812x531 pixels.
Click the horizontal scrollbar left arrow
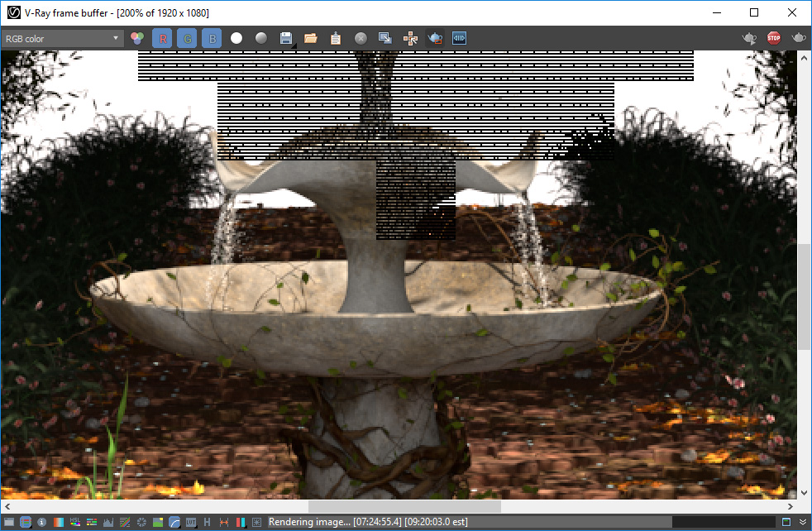[x=7, y=506]
